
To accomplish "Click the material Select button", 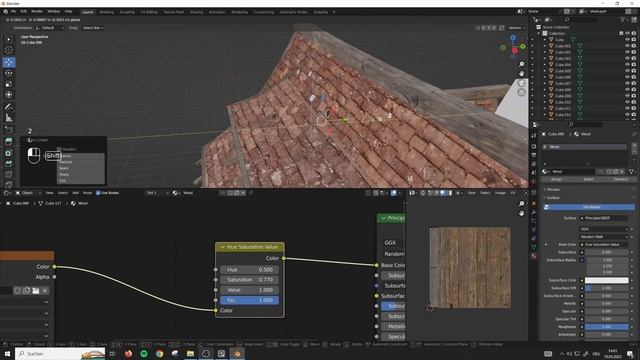I will (x=588, y=179).
